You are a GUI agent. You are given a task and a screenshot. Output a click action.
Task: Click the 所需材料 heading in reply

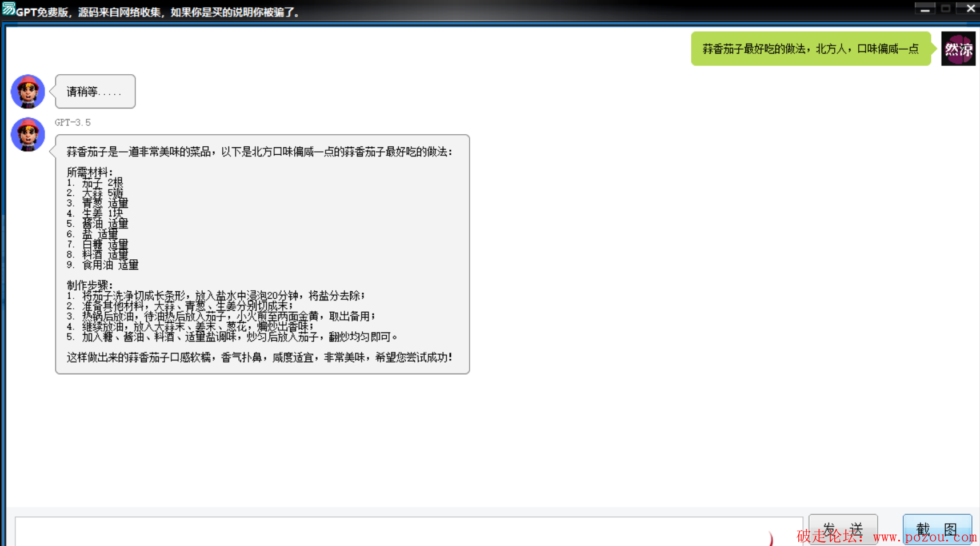point(90,172)
